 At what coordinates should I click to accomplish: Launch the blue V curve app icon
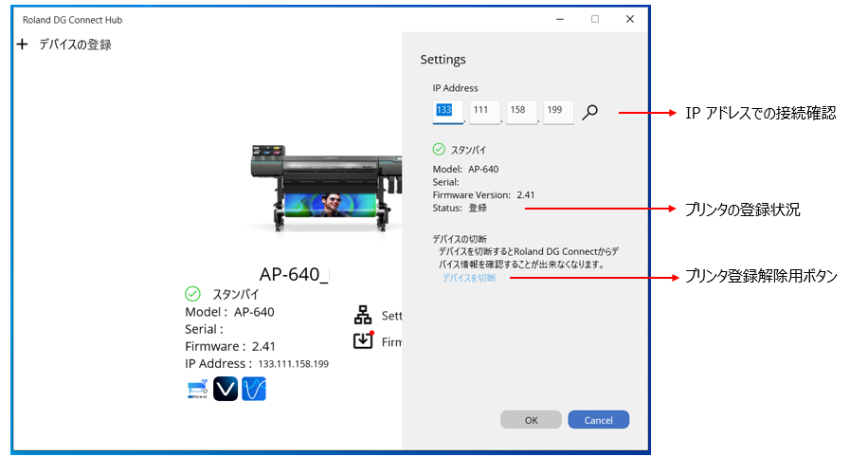tap(254, 389)
